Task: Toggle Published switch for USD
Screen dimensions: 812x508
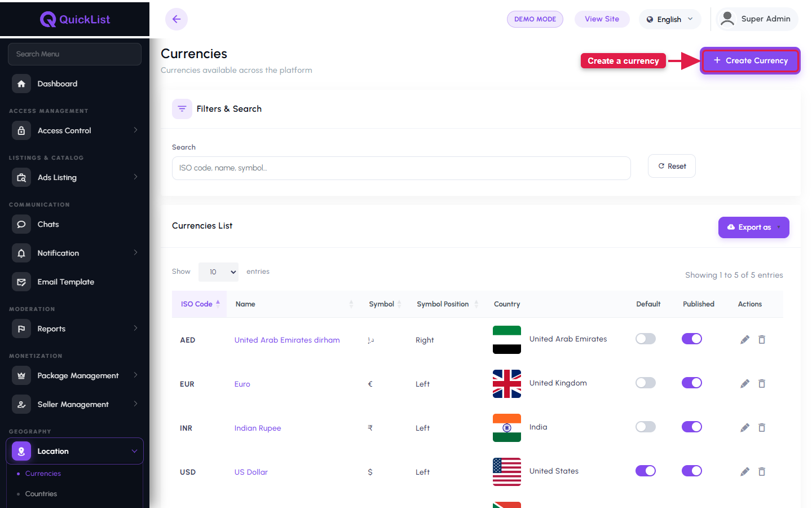Action: (692, 471)
